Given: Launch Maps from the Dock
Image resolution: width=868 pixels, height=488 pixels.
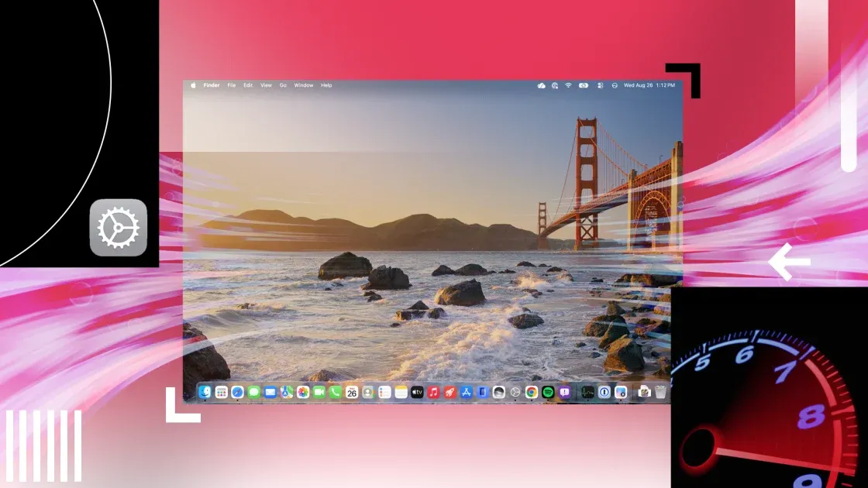Looking at the screenshot, I should 286,392.
